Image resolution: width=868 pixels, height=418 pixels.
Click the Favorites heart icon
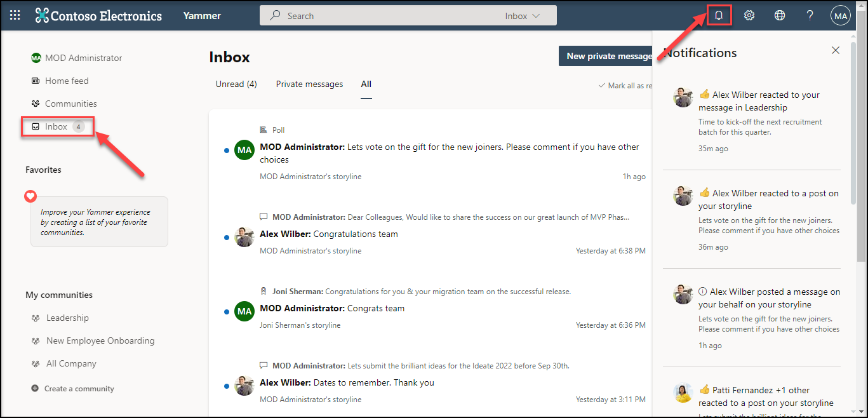coord(30,196)
